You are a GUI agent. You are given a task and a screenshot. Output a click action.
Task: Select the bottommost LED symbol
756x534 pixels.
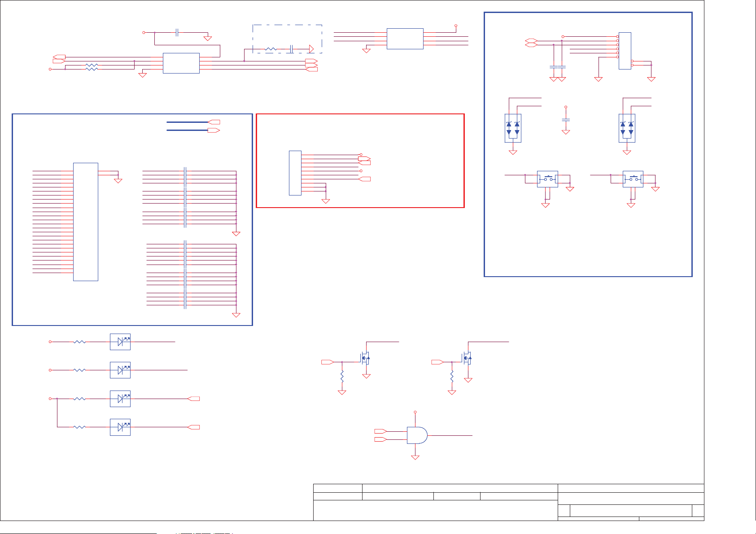tap(120, 427)
